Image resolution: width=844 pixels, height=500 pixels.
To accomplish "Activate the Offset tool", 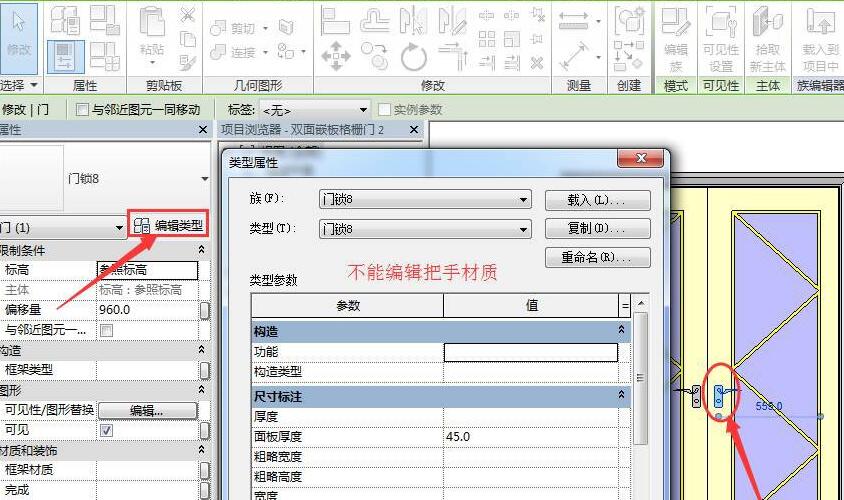I will click(x=375, y=20).
